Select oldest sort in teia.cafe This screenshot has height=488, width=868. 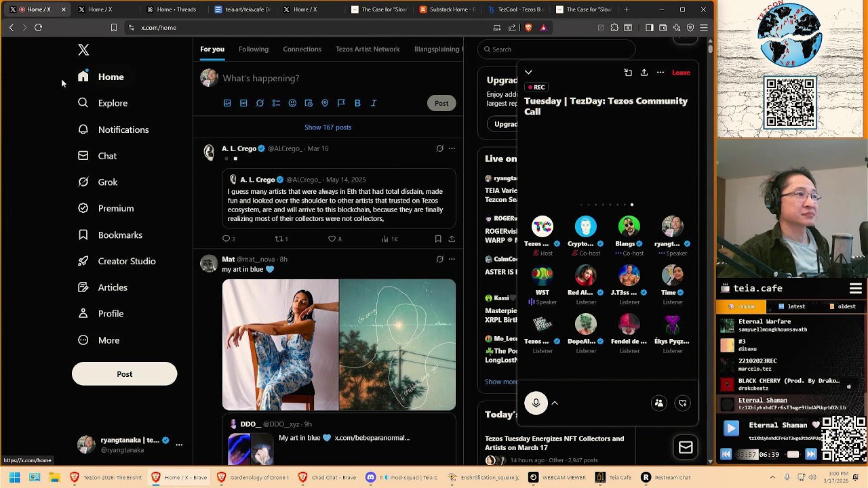(842, 306)
